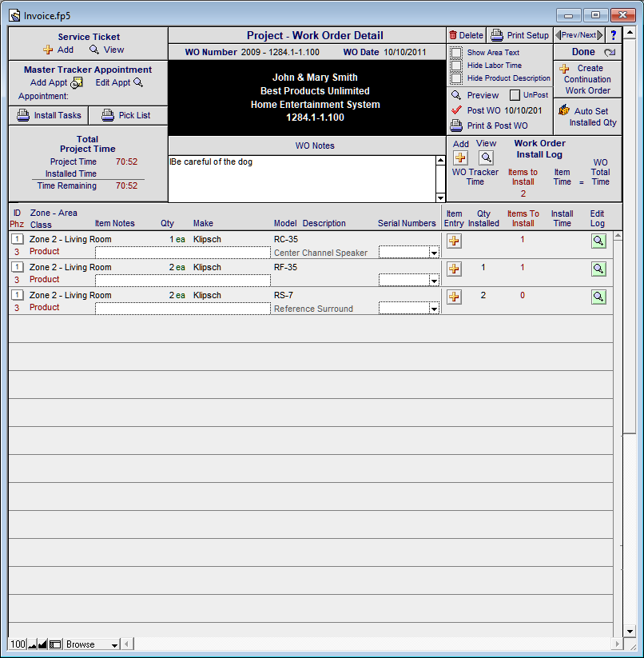
Task: Click WO Number 2009 - 1284.1-1.100
Action: coord(280,52)
